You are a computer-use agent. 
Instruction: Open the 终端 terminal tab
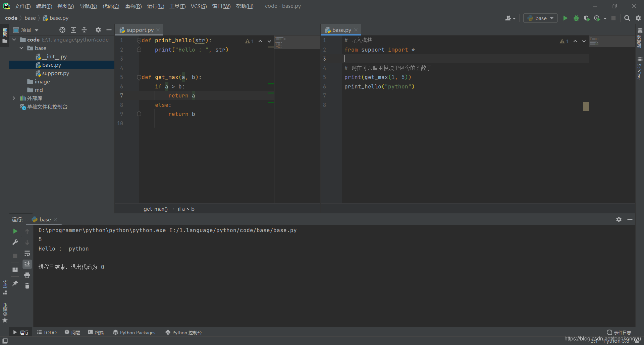coord(96,332)
